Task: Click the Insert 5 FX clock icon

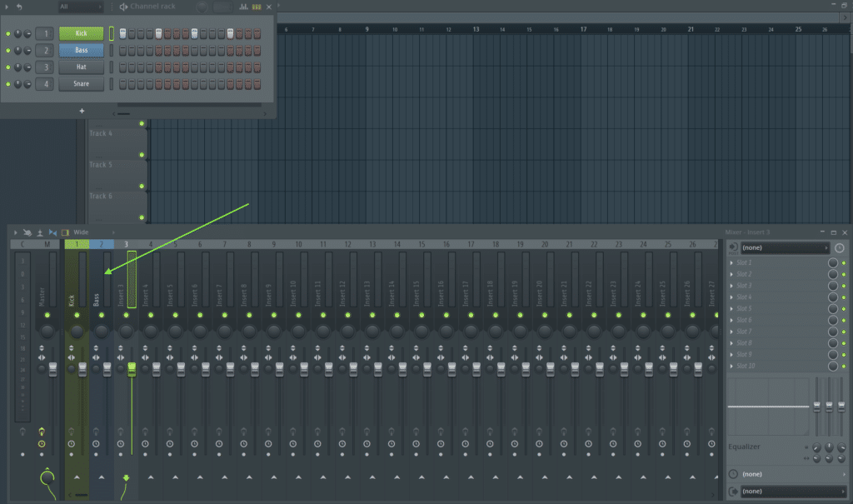Action: pos(170,444)
